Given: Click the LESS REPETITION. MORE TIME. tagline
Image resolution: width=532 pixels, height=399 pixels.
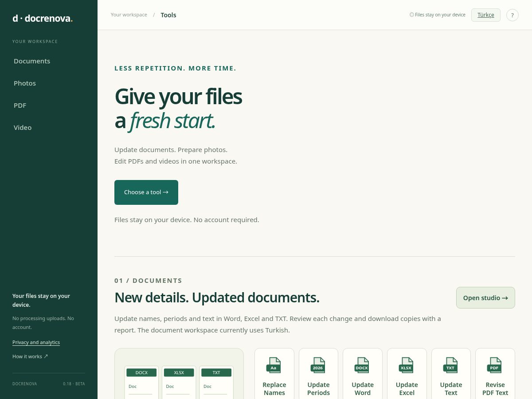Looking at the screenshot, I should 175,68.
